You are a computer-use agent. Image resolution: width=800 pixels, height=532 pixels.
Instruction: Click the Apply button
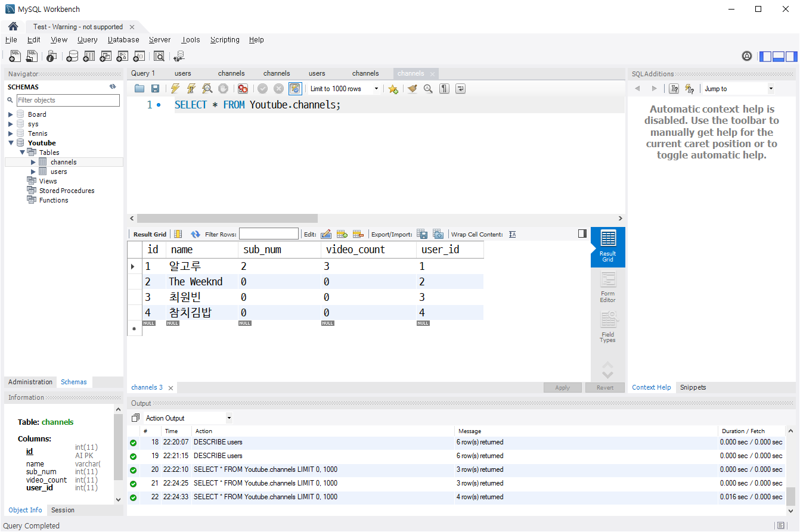[x=563, y=387]
